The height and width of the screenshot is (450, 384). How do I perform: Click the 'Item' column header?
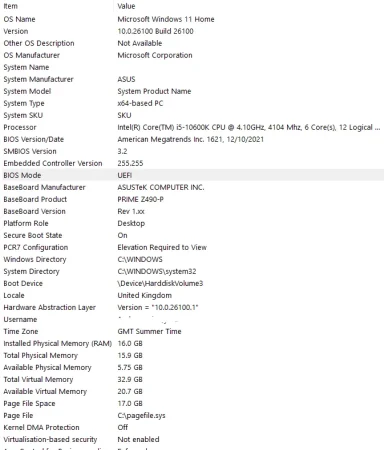(x=10, y=6)
